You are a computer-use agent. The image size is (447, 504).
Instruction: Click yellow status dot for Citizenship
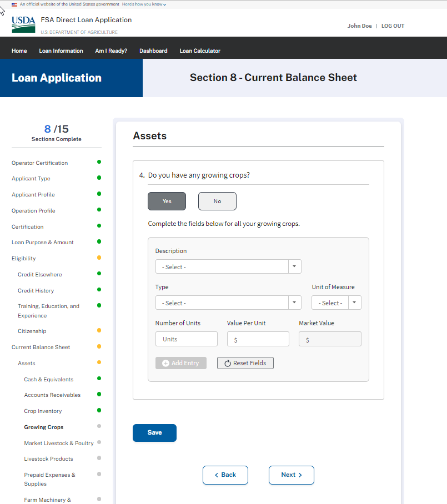99,330
